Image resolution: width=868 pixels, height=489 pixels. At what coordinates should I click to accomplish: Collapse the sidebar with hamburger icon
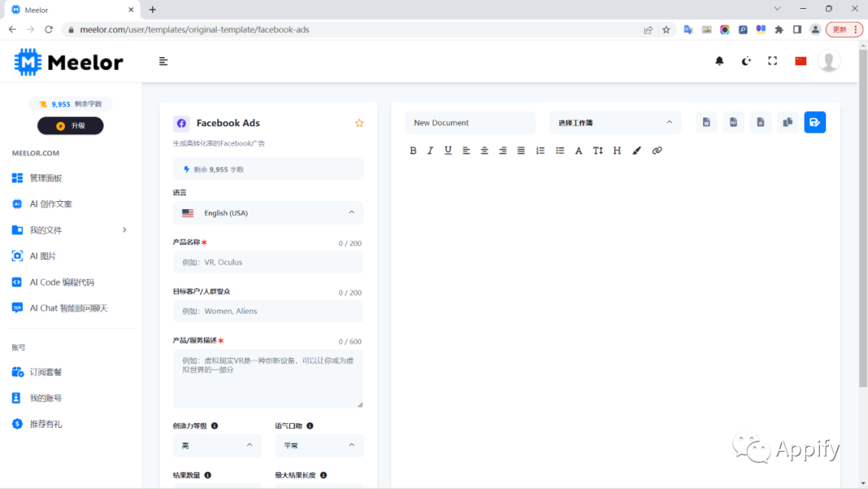click(163, 61)
